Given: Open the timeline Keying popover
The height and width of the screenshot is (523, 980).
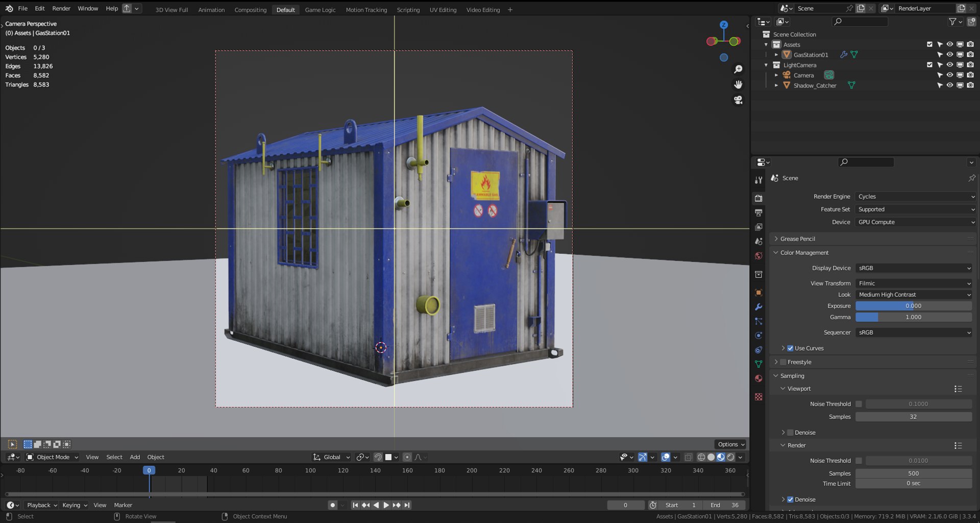Looking at the screenshot, I should click(x=75, y=505).
